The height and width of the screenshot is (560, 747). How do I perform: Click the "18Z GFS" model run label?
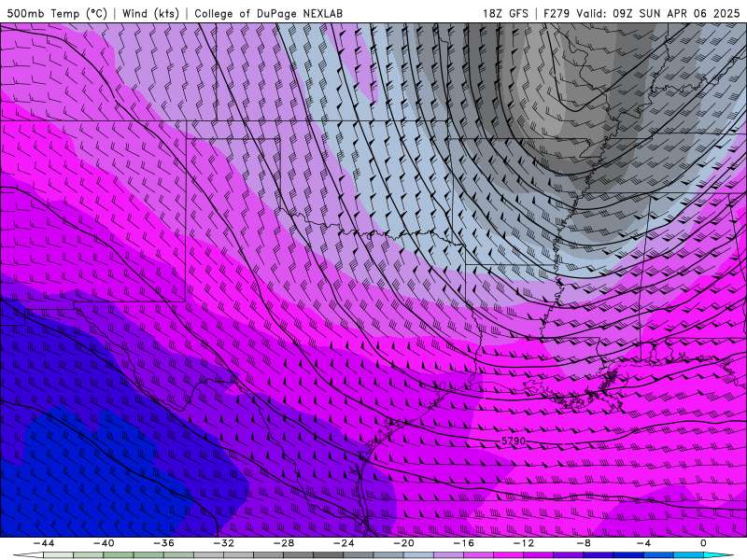[x=505, y=13]
